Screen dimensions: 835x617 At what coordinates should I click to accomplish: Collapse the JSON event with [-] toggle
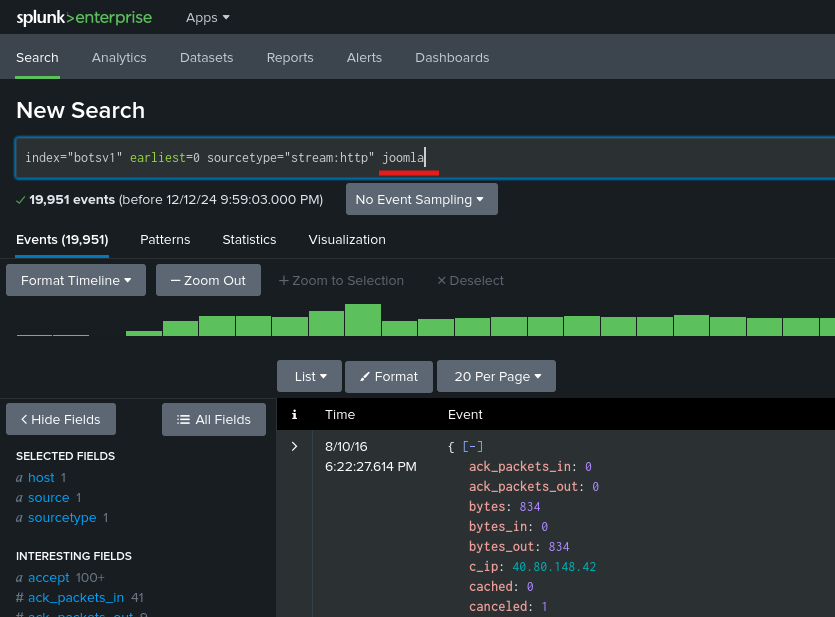coord(472,447)
